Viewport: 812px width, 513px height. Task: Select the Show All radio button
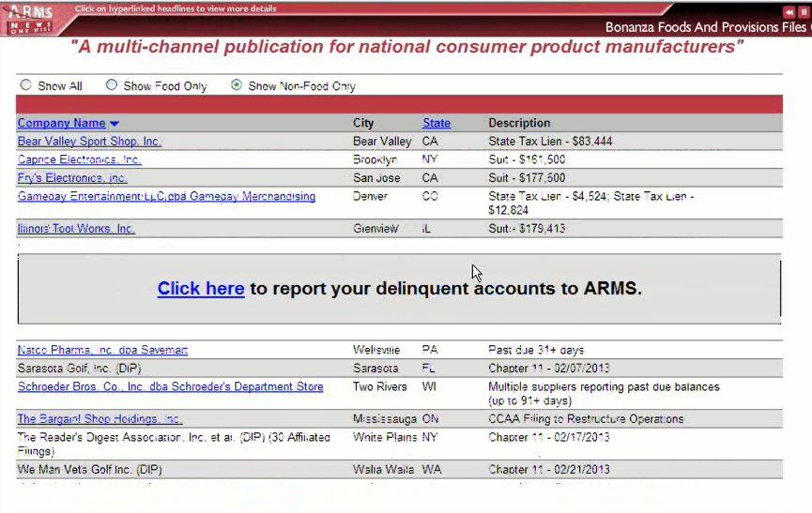coord(26,84)
